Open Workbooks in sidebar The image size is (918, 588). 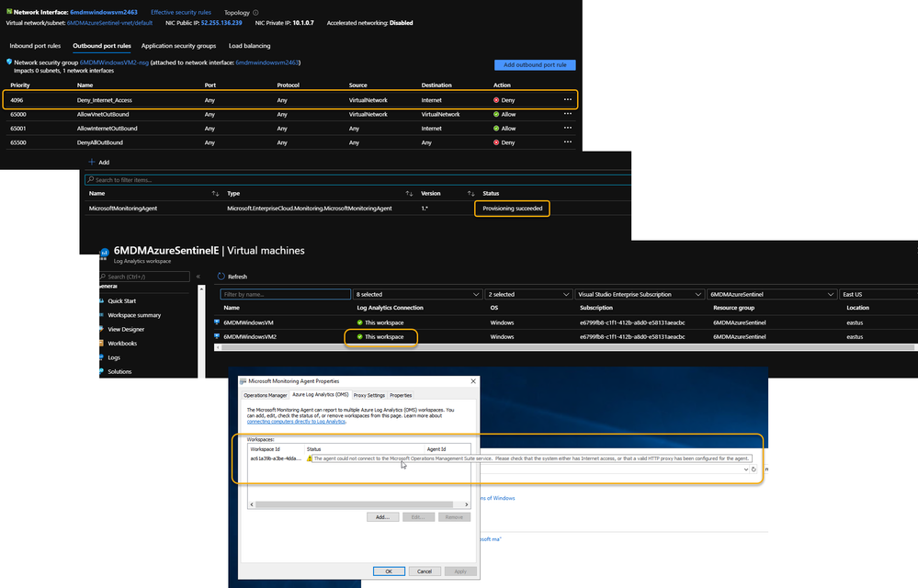point(122,344)
